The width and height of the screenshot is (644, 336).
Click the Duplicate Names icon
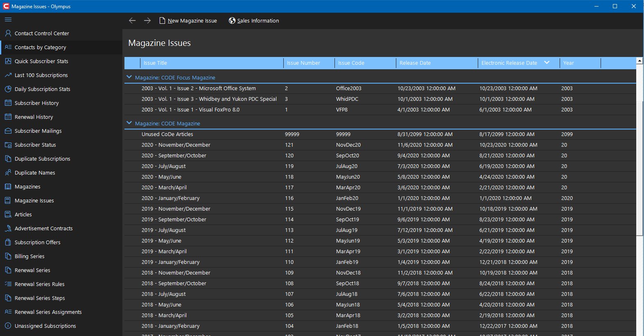[8, 173]
